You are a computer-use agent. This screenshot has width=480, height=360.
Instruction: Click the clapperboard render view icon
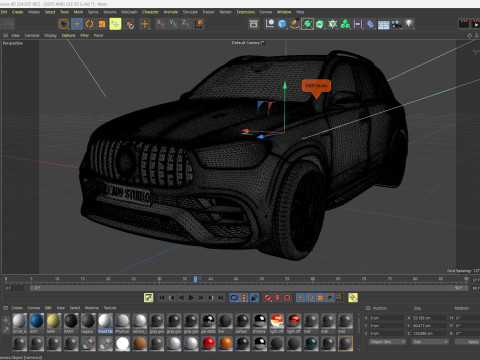(x=464, y=24)
